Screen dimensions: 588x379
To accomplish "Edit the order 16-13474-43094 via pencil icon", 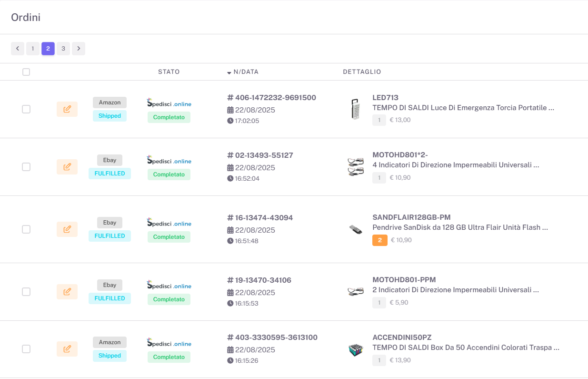I will pos(67,229).
